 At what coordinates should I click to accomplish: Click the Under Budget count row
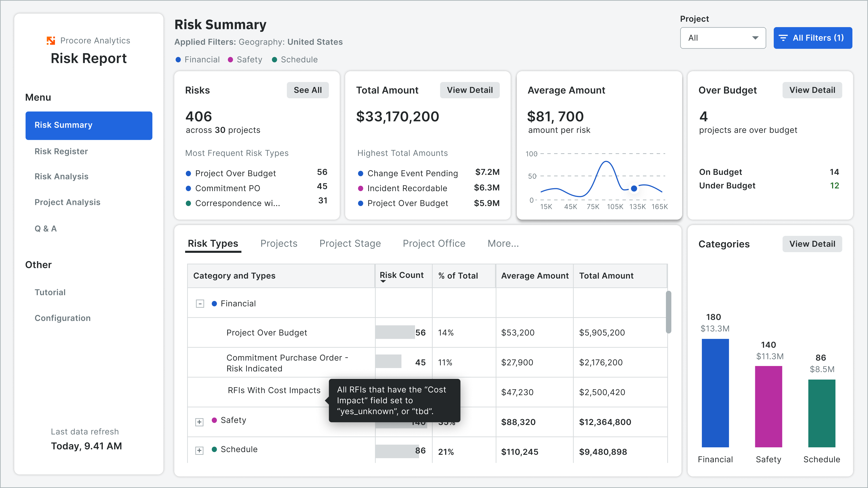coord(769,185)
